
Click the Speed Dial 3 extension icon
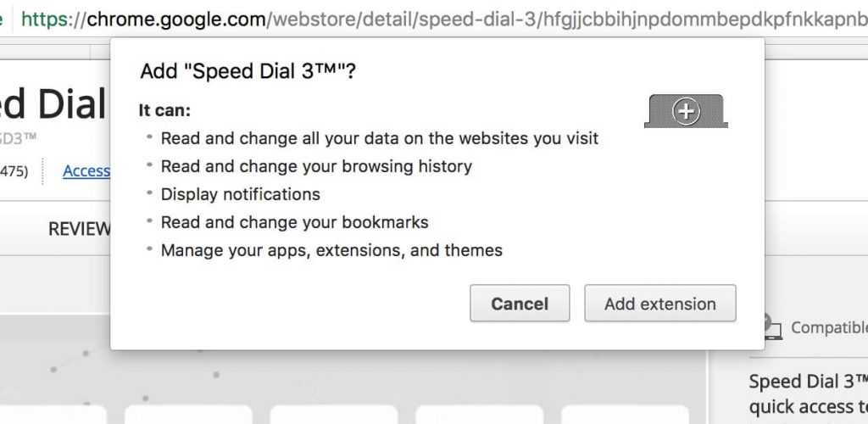pyautogui.click(x=686, y=111)
